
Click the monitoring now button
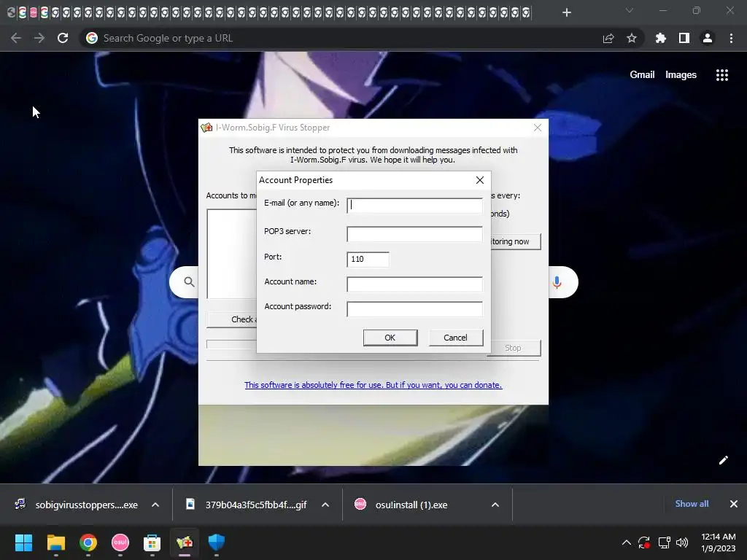point(516,241)
